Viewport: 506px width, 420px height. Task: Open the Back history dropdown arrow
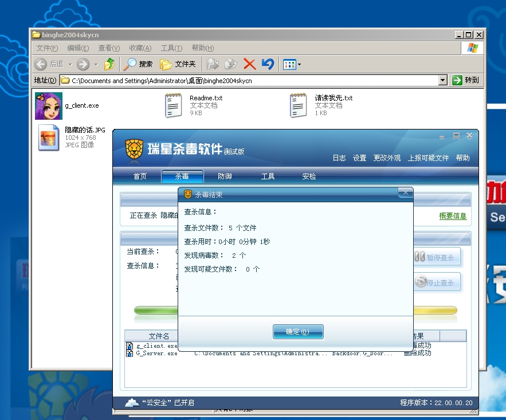pos(70,65)
